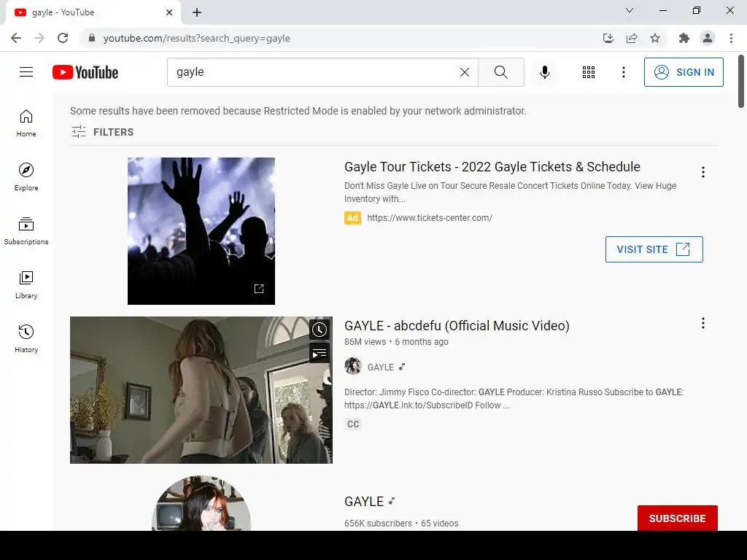
Task: Click the abcdefu video description text
Action: coord(514,399)
